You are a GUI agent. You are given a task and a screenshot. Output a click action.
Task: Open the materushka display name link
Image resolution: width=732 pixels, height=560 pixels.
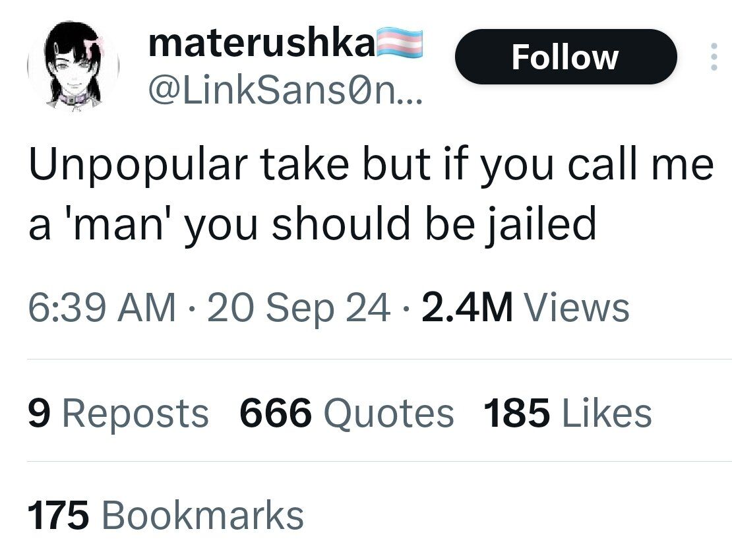point(262,44)
